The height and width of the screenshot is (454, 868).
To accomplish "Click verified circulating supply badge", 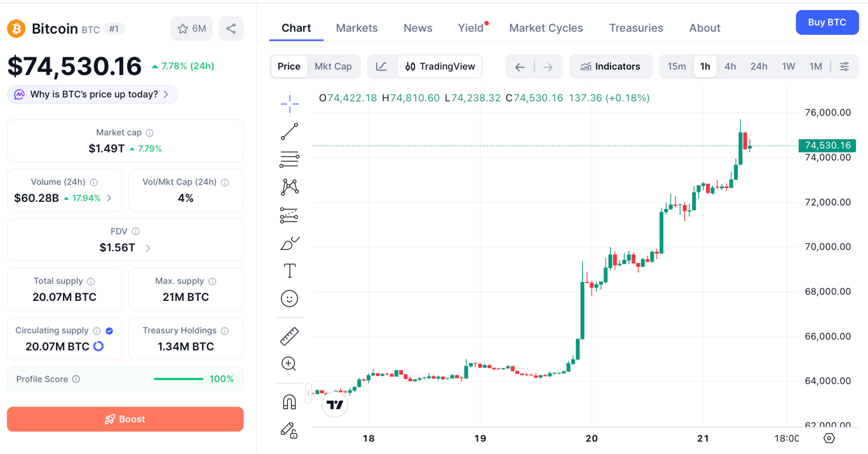I will (x=109, y=331).
